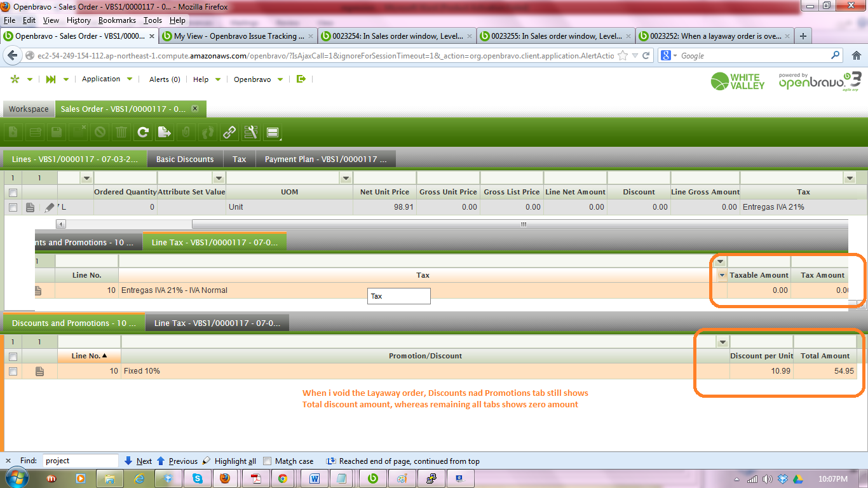868x488 pixels.
Task: Click the Google search magnifier icon
Action: pos(836,56)
